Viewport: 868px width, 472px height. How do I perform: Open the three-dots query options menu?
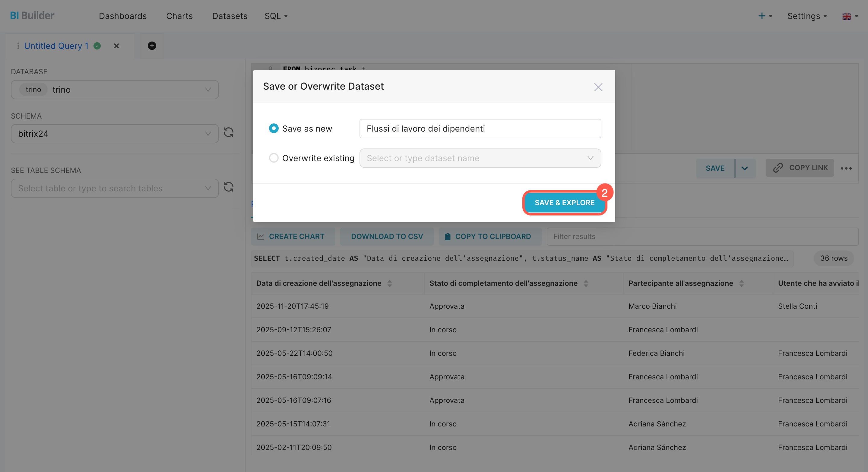click(846, 168)
